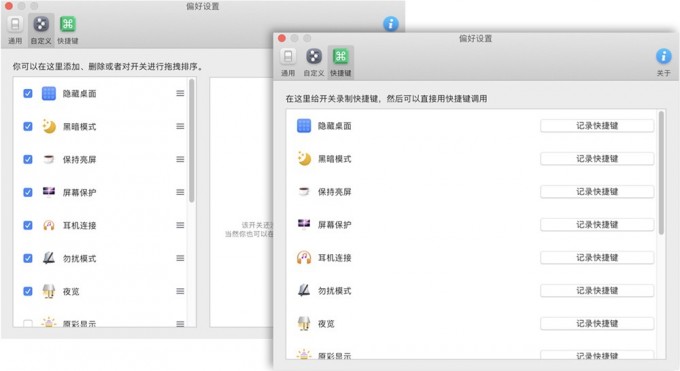Click the 勿扰模式 icon in shortcuts list
This screenshot has width=680, height=371.
click(304, 290)
